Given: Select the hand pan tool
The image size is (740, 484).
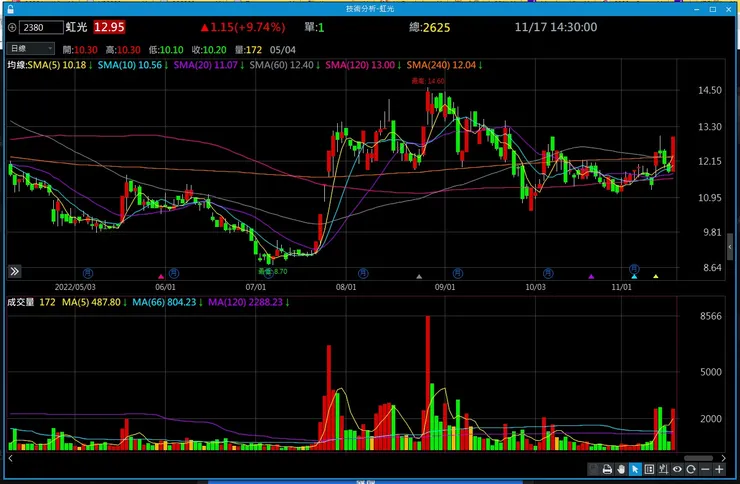Looking at the screenshot, I should point(621,469).
